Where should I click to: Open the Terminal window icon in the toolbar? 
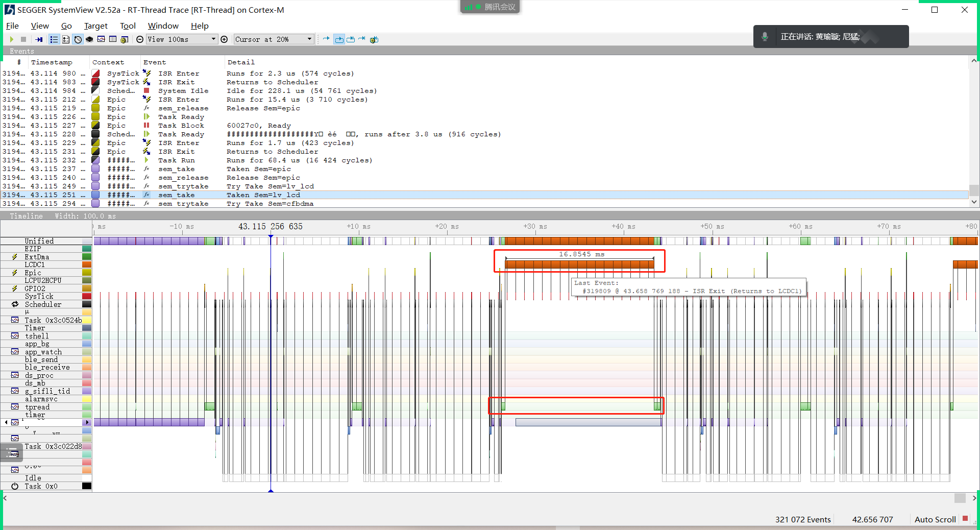tap(66, 39)
